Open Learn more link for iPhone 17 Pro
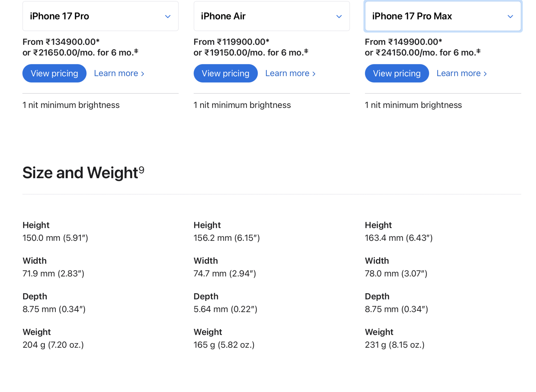 click(x=119, y=73)
